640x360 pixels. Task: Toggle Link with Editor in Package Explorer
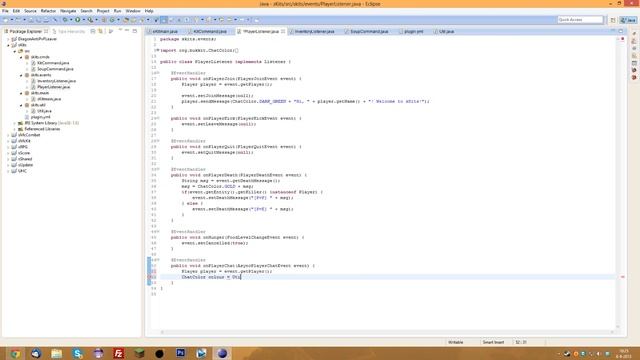coord(100,31)
